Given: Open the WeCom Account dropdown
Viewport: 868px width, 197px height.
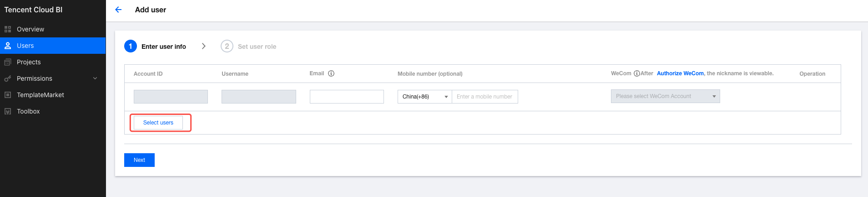Looking at the screenshot, I should [665, 96].
